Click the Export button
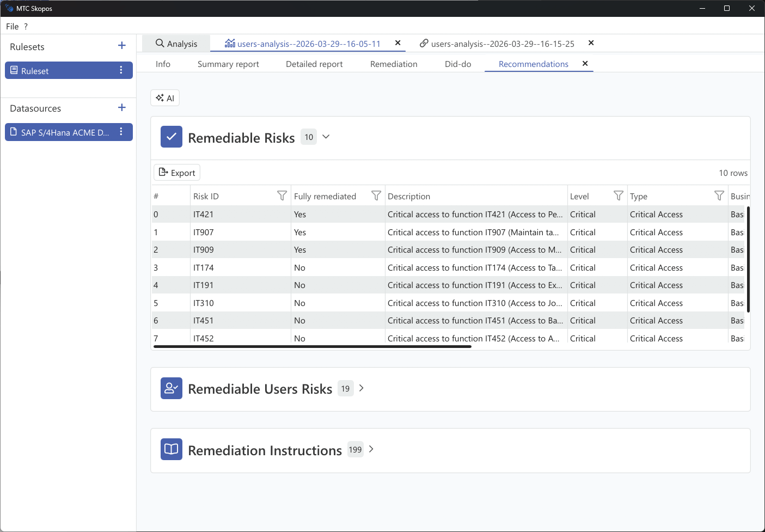Viewport: 765px width, 532px height. click(176, 172)
